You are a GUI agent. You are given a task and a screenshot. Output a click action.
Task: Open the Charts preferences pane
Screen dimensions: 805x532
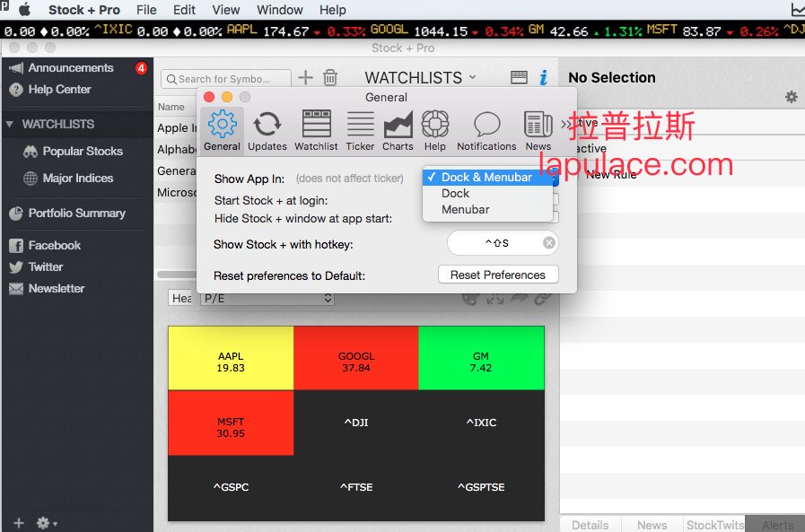point(398,130)
